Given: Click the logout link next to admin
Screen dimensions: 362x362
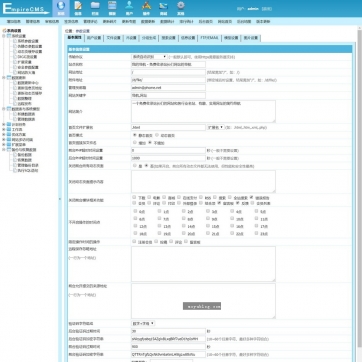Looking at the screenshot, I should (x=267, y=9).
